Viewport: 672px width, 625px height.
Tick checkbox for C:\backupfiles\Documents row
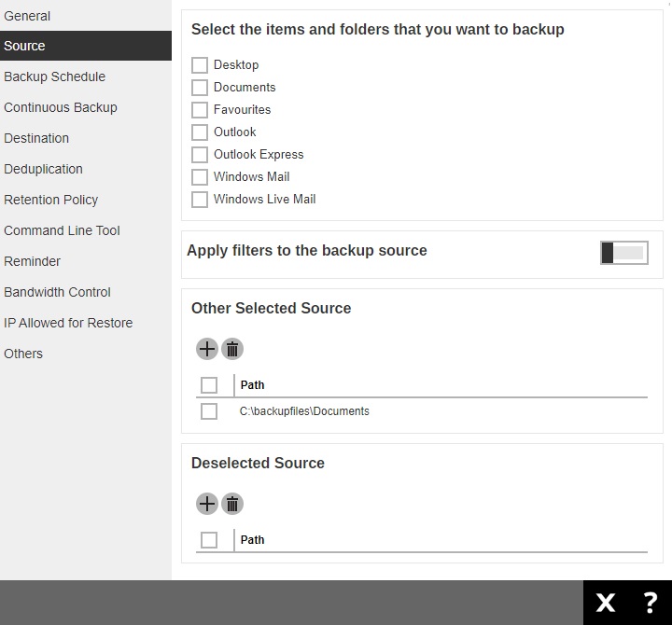pos(209,411)
